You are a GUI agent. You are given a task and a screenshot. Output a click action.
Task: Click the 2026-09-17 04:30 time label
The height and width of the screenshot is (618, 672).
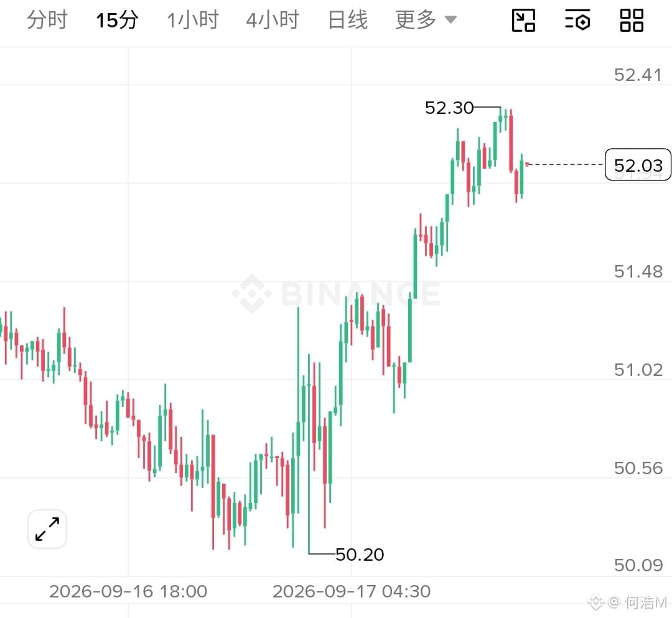click(352, 591)
